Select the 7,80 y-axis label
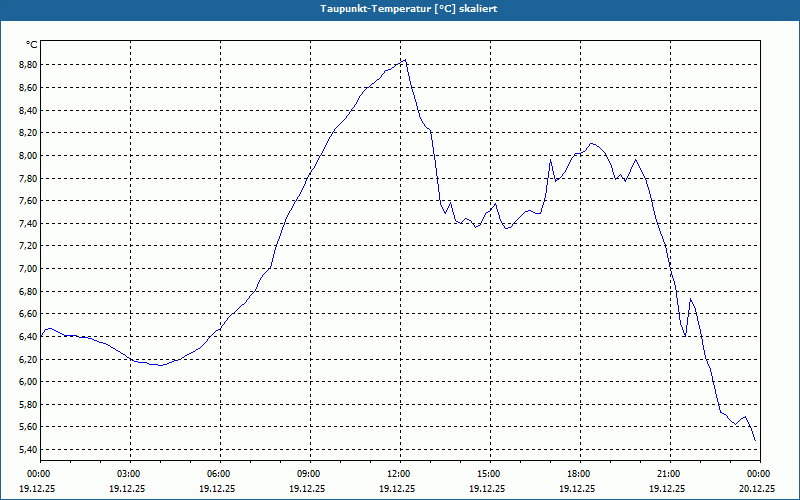 point(28,179)
